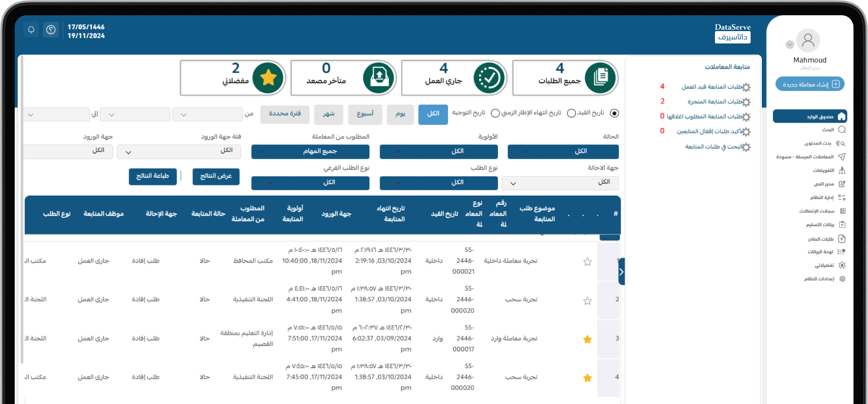Image resolution: width=868 pixels, height=404 pixels.
Task: Switch to the أسبوع week filter tab
Action: (x=364, y=114)
